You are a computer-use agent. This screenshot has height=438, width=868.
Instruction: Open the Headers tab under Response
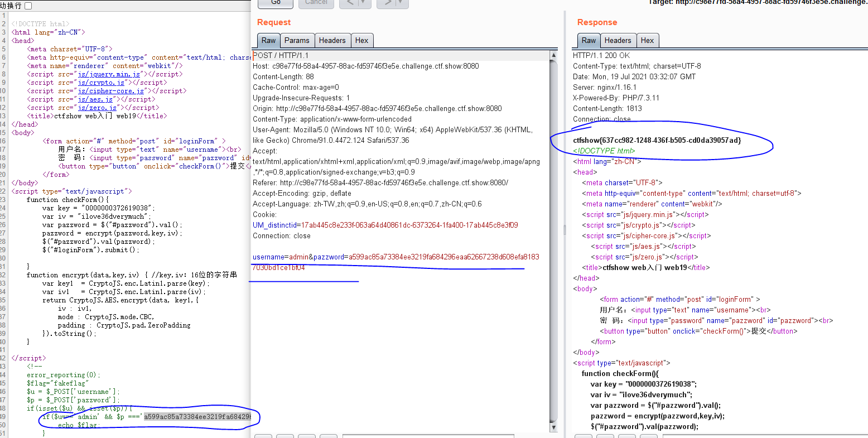(x=618, y=40)
